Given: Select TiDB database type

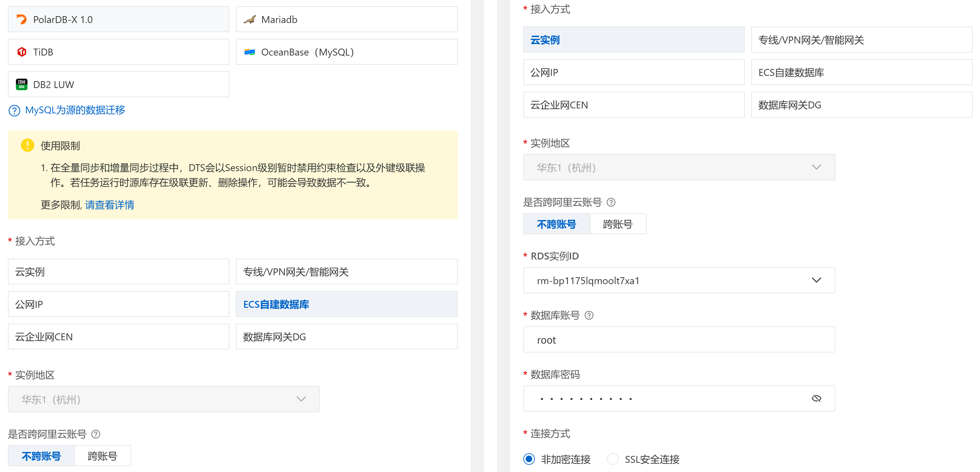Looking at the screenshot, I should click(x=118, y=52).
